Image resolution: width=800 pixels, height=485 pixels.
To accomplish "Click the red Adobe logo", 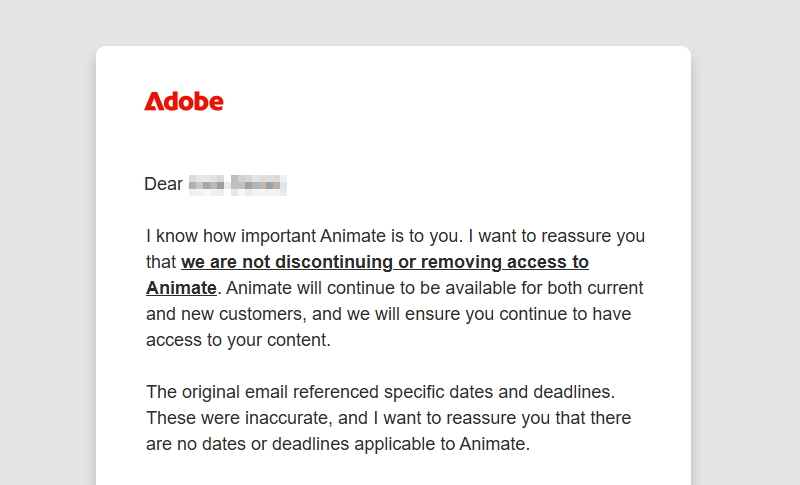I will coord(184,101).
